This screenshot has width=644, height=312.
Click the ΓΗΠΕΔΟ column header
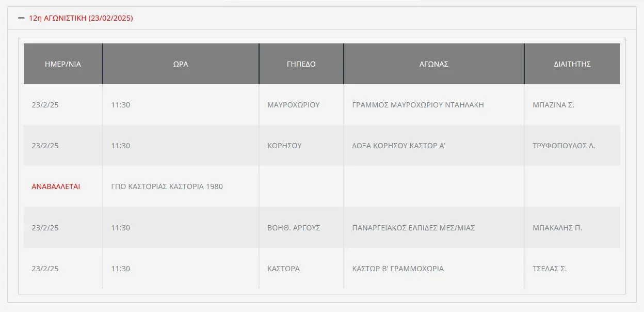tap(301, 64)
